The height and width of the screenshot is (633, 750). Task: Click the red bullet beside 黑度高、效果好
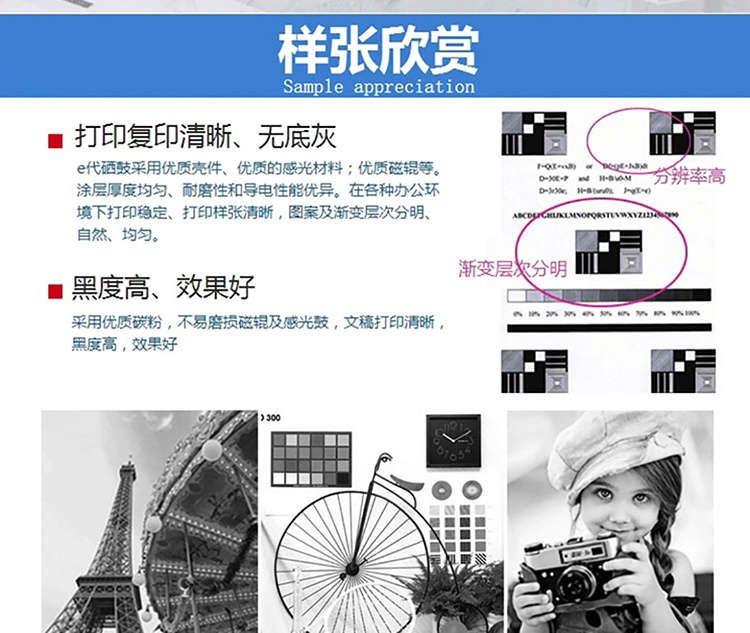click(56, 291)
